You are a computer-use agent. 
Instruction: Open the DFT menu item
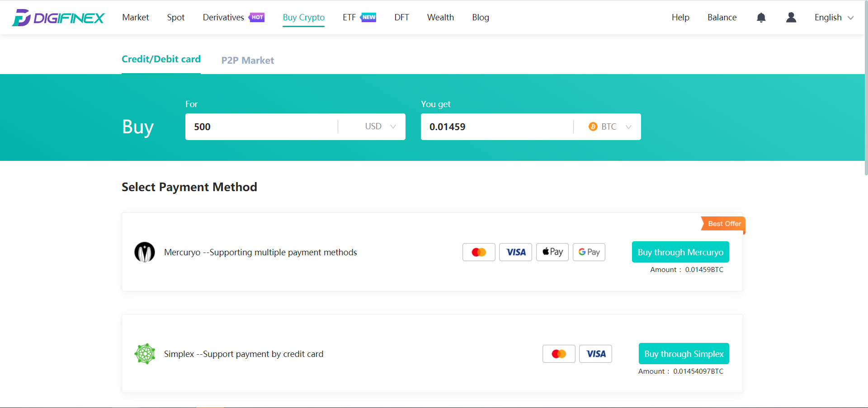click(401, 17)
